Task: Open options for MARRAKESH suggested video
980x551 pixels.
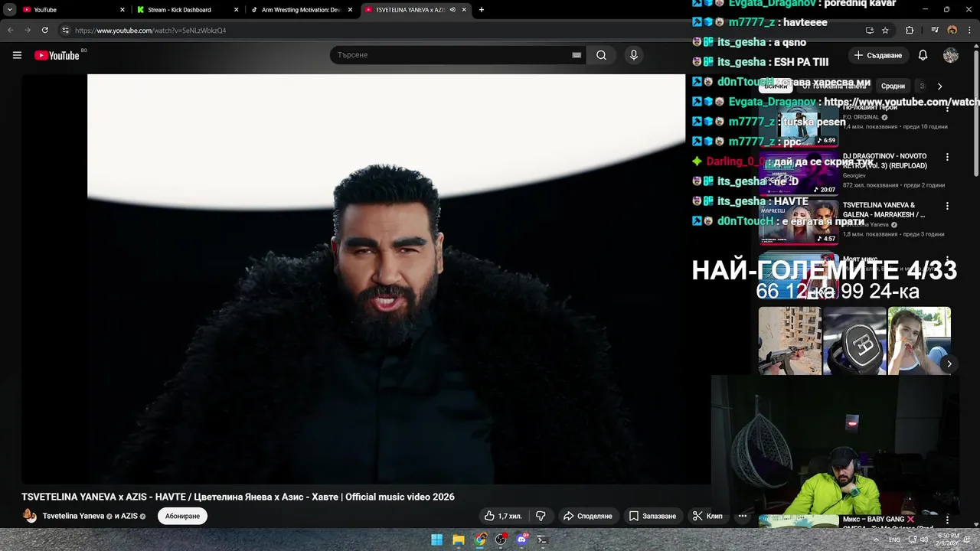Action: point(947,206)
